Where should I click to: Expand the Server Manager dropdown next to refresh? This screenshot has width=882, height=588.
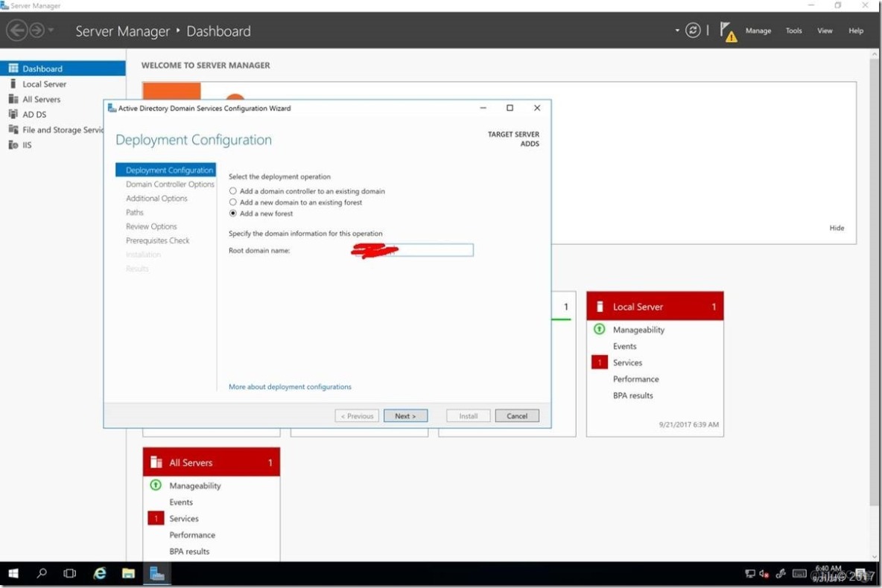point(676,31)
